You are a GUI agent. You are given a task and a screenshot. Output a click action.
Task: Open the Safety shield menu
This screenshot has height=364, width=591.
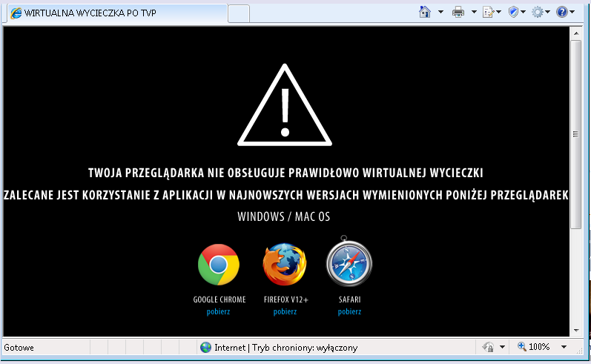click(513, 12)
